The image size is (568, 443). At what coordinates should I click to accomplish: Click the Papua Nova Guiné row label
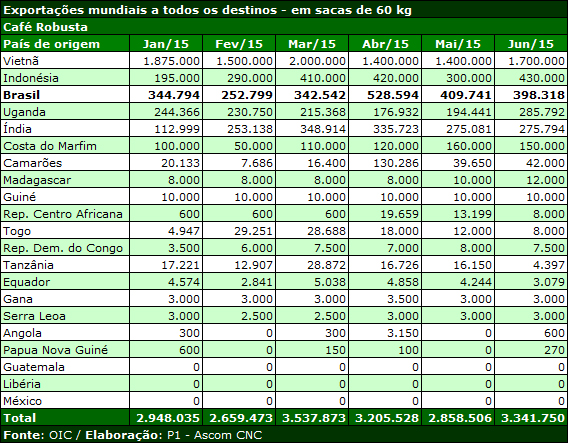[55, 350]
